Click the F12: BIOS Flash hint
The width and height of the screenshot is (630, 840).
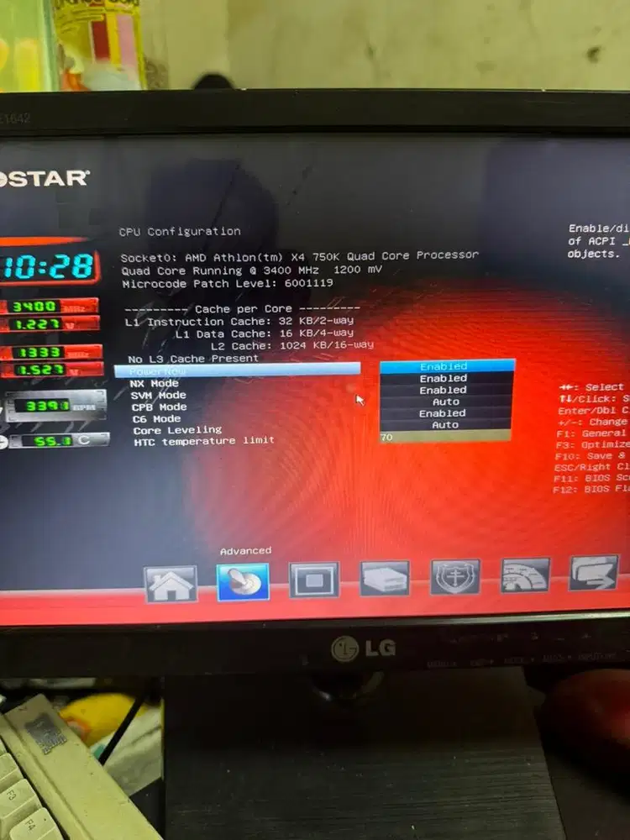[x=591, y=489]
